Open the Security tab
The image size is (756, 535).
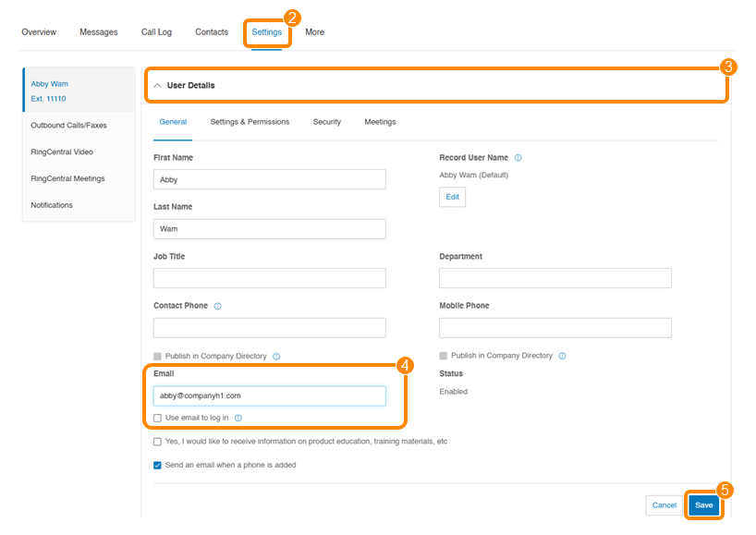point(326,122)
